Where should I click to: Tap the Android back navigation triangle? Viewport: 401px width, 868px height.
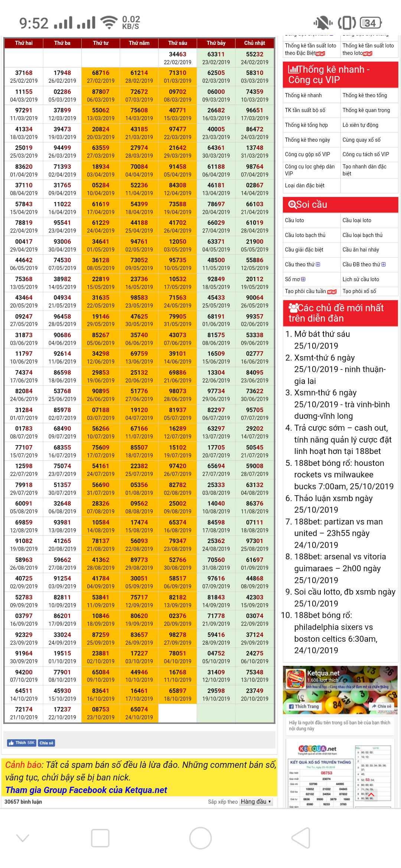coord(301,838)
